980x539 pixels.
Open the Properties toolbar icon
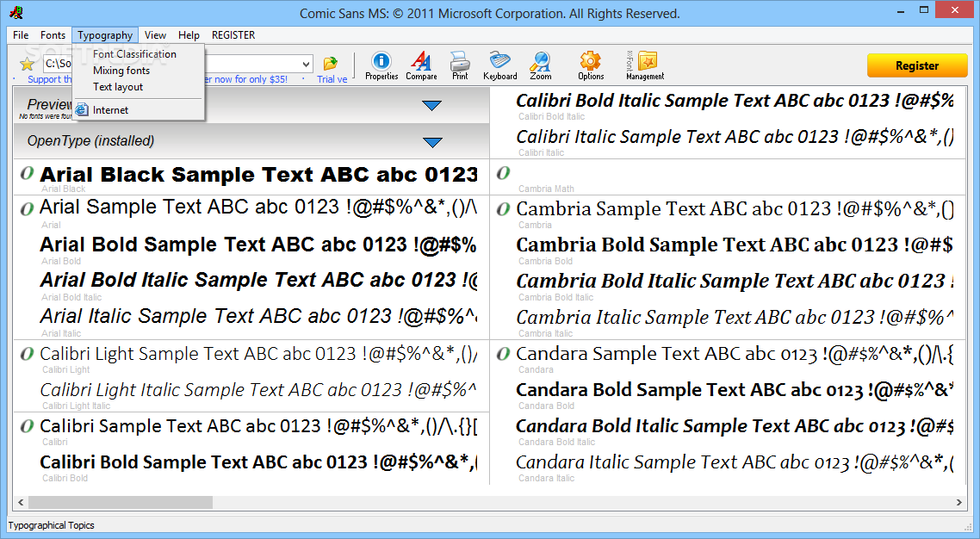[x=381, y=65]
